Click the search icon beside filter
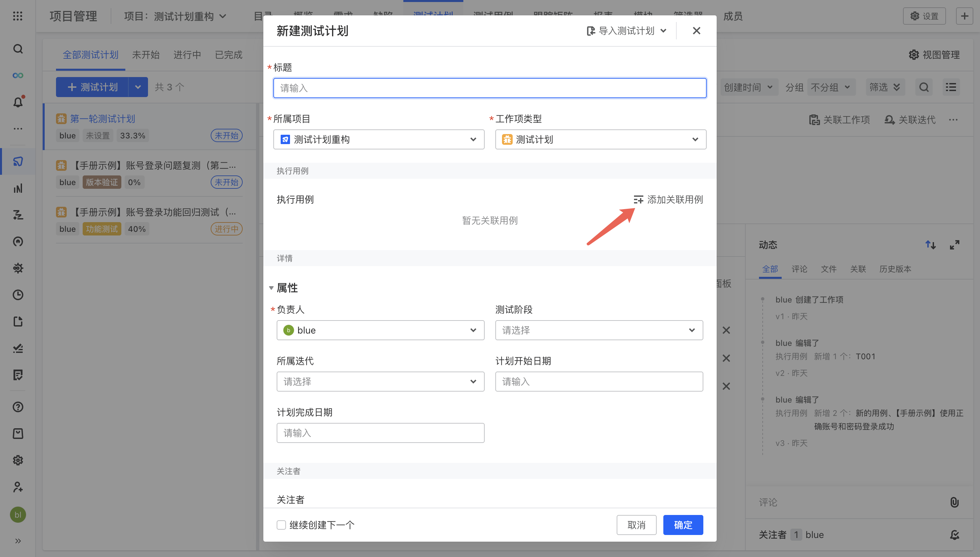 pos(924,87)
